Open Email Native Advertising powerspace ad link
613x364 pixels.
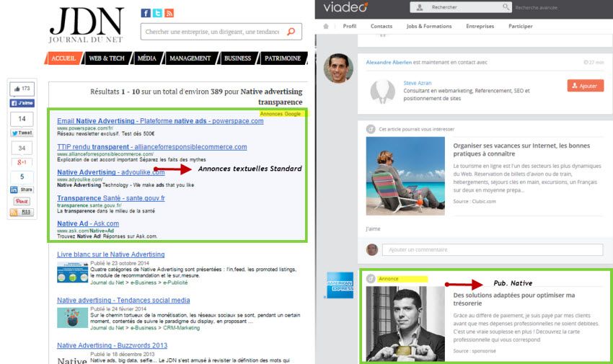point(160,121)
